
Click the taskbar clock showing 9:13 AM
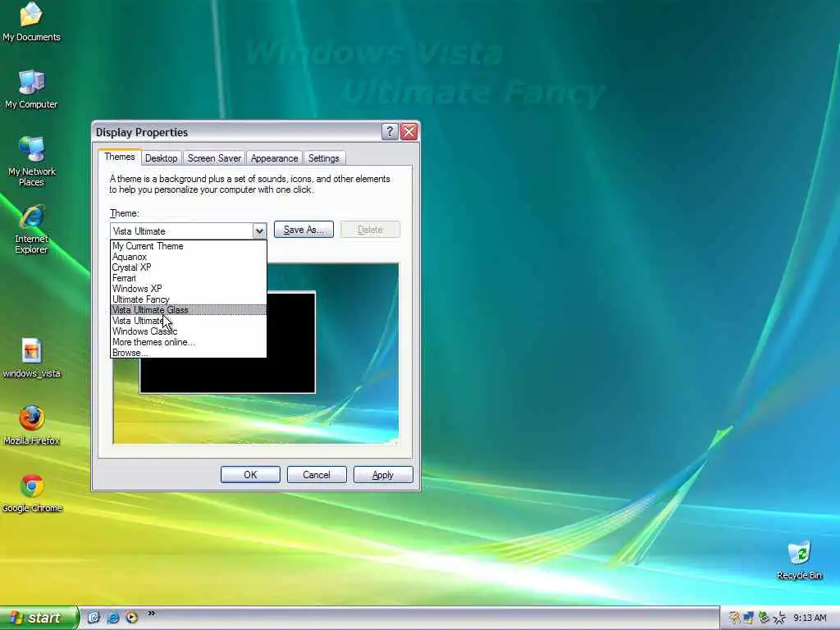click(810, 619)
